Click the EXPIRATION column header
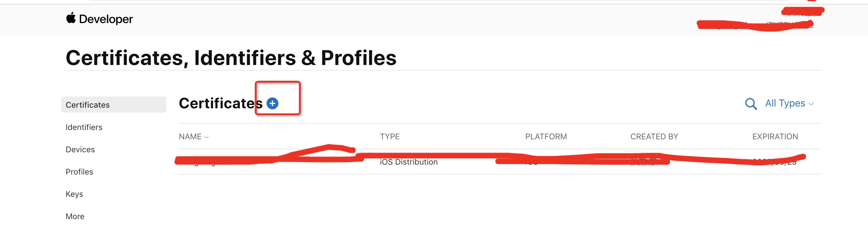Viewport: 868px width, 242px height. coord(775,136)
